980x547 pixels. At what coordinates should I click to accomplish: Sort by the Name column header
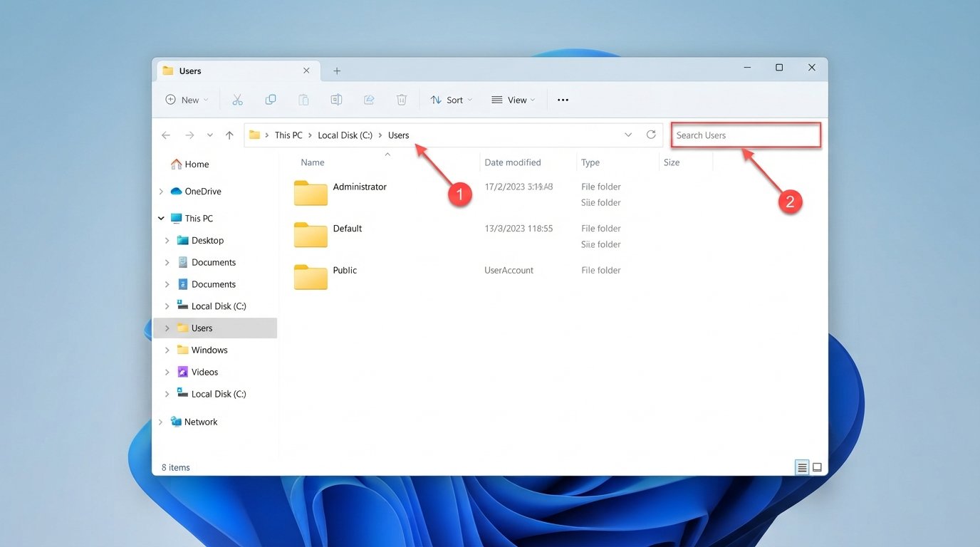point(313,162)
